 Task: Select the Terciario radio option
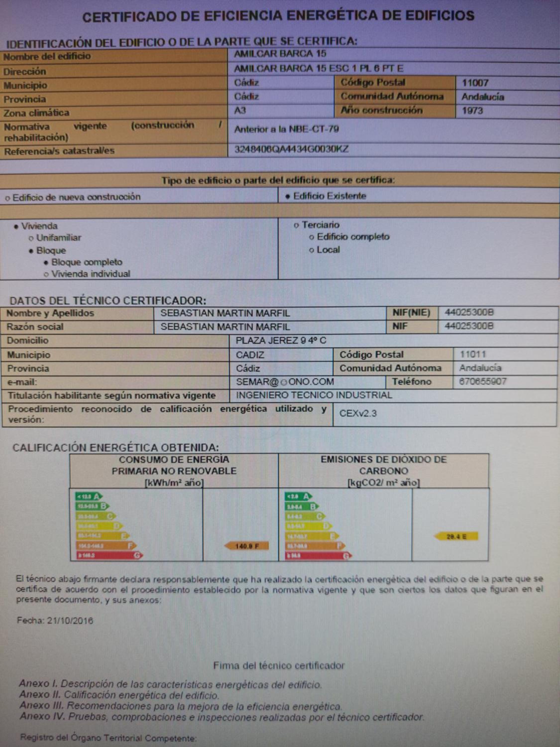(x=317, y=225)
